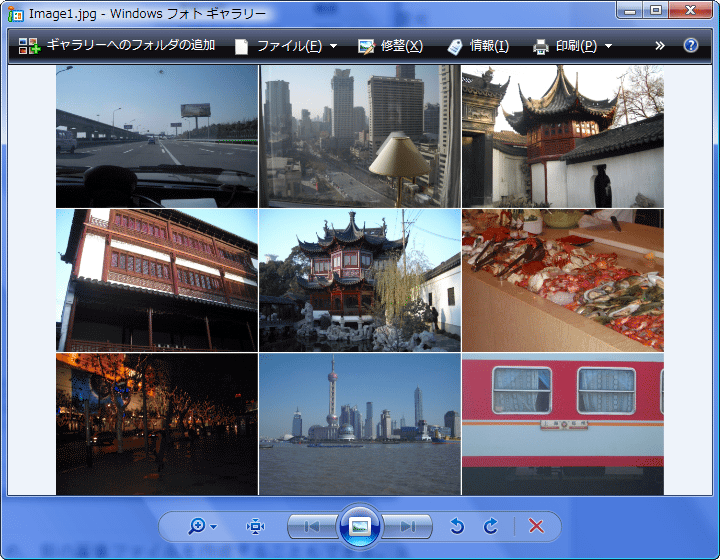Expand toolbar overflow chevron
Screen dimensions: 720x560
tap(660, 46)
